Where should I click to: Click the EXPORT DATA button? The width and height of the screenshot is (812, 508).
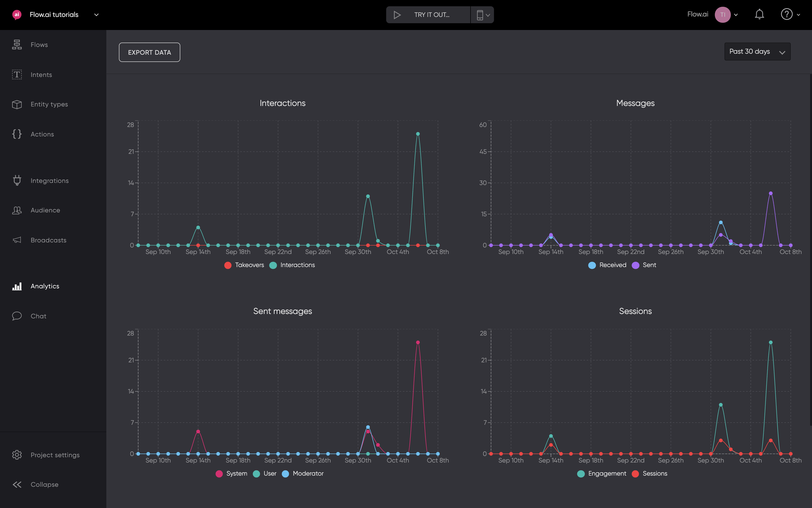point(149,52)
